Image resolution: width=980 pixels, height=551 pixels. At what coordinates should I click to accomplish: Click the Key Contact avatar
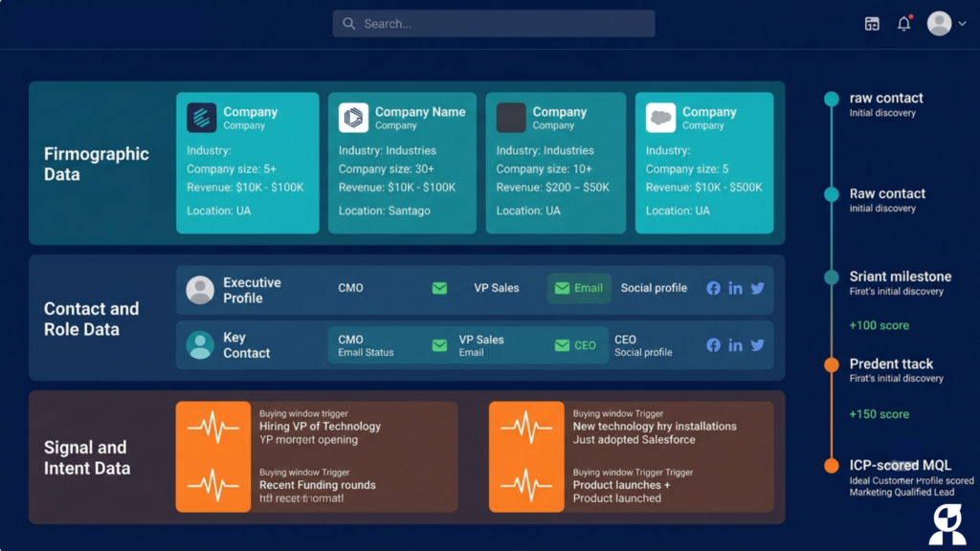pyautogui.click(x=200, y=344)
